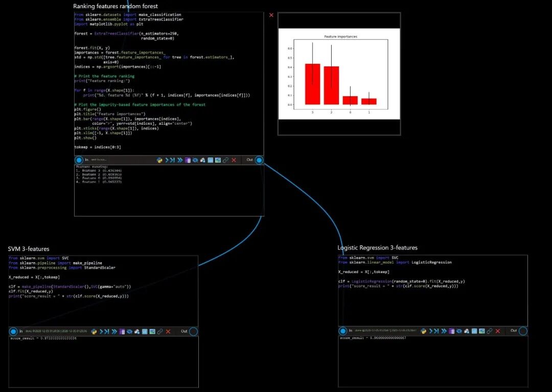552x392 pixels.
Task: Click the picture icon in Logistic Regression toolbar
Action: [x=482, y=331]
